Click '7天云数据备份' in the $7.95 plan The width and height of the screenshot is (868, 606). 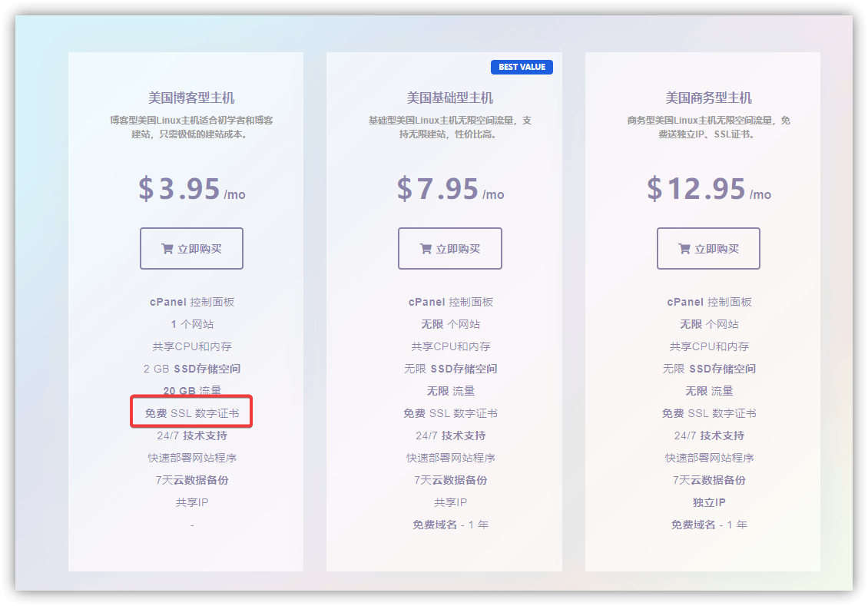451,480
